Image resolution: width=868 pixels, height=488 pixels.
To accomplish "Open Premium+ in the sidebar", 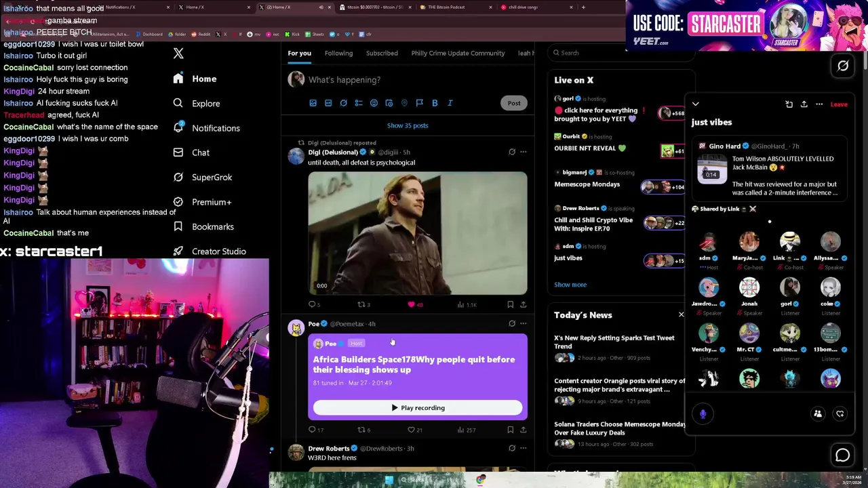I will 202,202.
